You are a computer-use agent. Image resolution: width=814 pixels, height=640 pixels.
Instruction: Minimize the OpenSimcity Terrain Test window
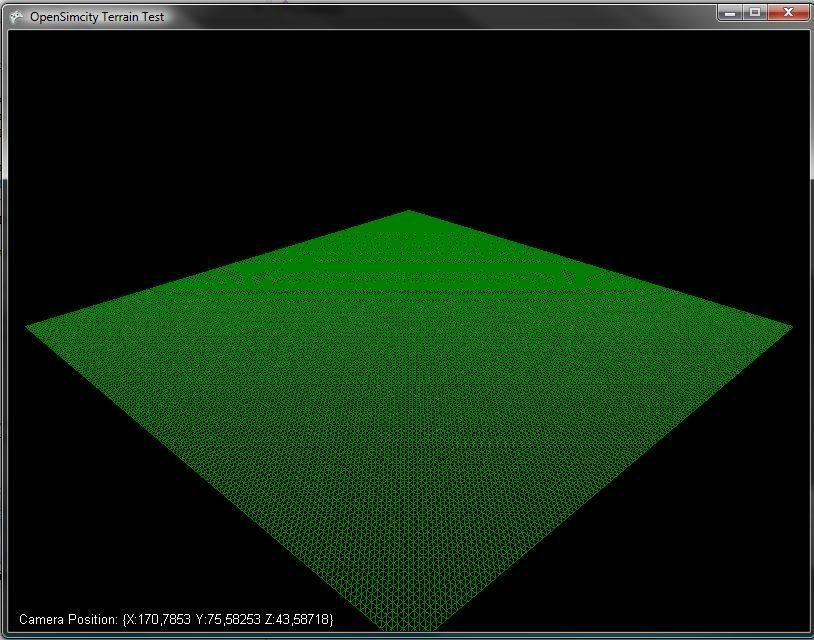pos(730,12)
